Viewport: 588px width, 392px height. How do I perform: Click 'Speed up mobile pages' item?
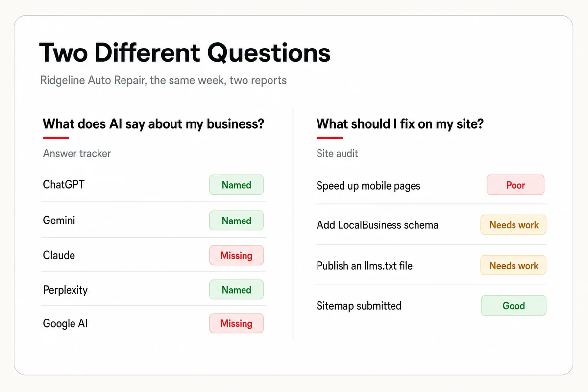(368, 186)
